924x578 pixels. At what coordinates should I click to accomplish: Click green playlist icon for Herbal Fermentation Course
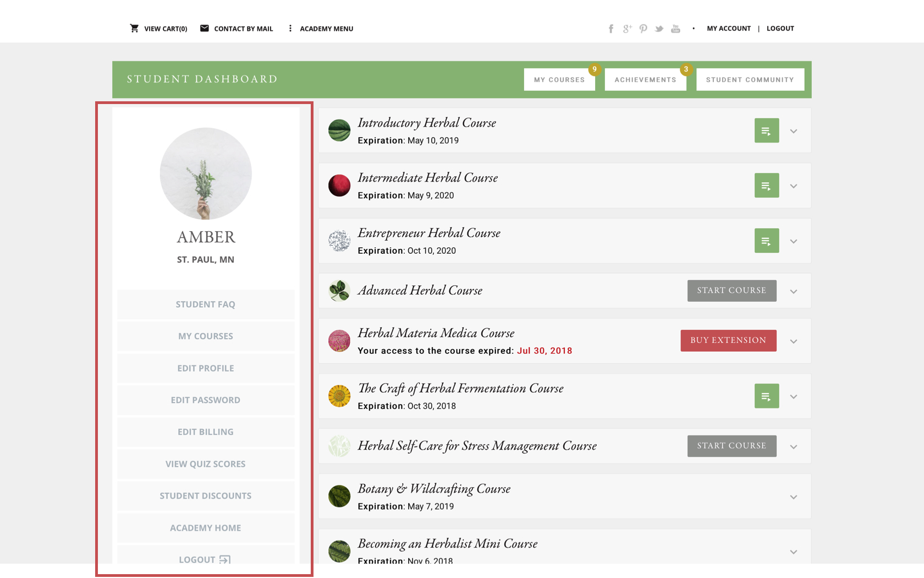coord(767,396)
